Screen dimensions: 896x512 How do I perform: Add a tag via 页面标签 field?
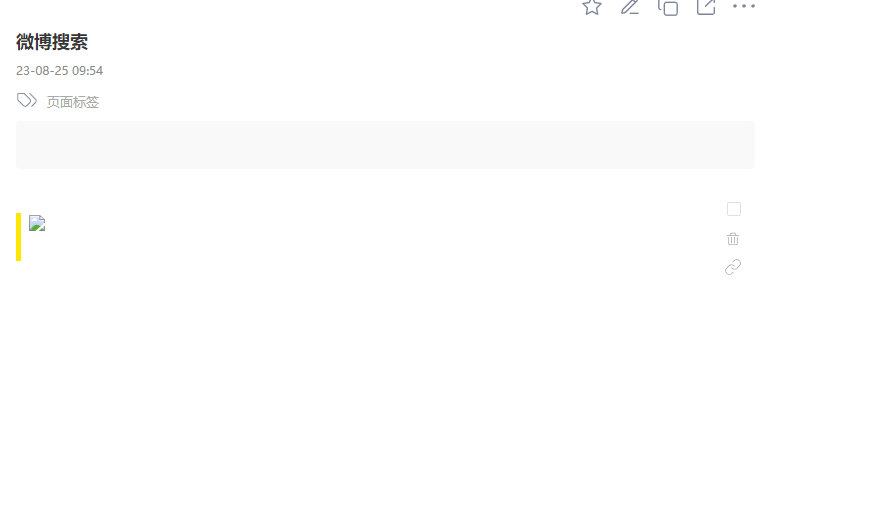point(73,102)
